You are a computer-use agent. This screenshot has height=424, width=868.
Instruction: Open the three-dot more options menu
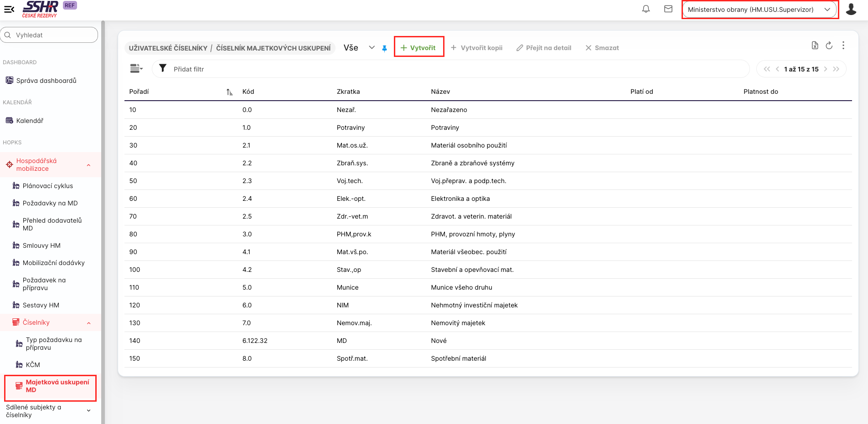click(x=843, y=46)
